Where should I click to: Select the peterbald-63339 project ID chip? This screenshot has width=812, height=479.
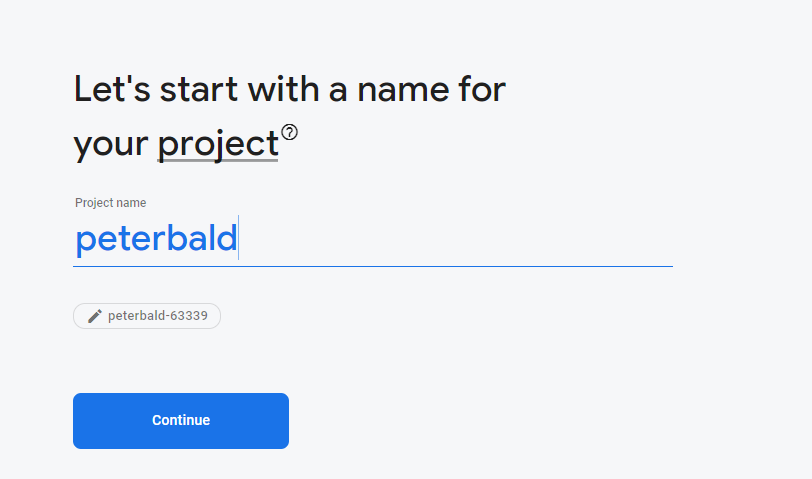click(147, 316)
